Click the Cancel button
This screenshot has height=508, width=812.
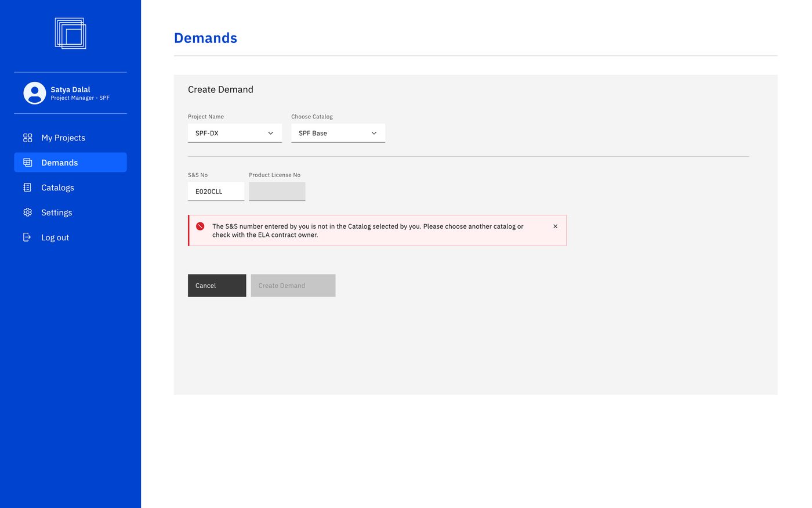coord(217,286)
